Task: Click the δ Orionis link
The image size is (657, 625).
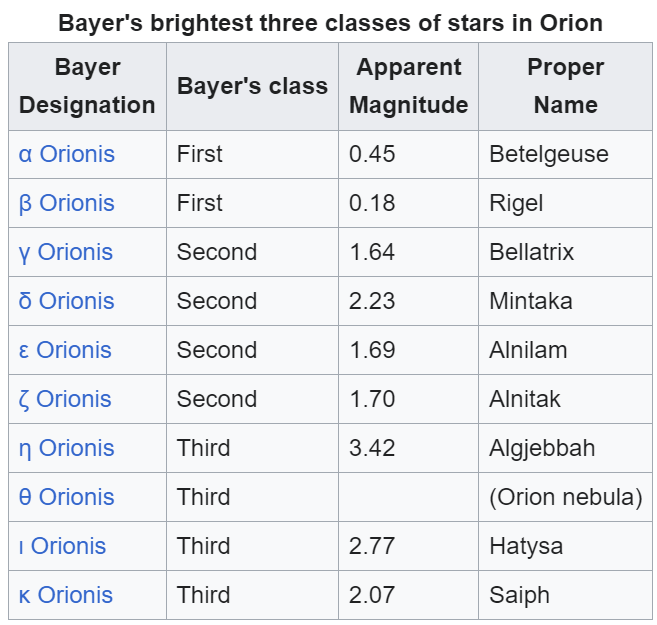Action: click(67, 301)
